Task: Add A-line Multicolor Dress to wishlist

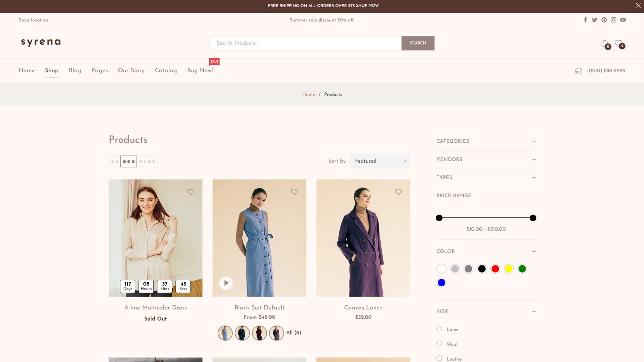Action: pyautogui.click(x=191, y=192)
